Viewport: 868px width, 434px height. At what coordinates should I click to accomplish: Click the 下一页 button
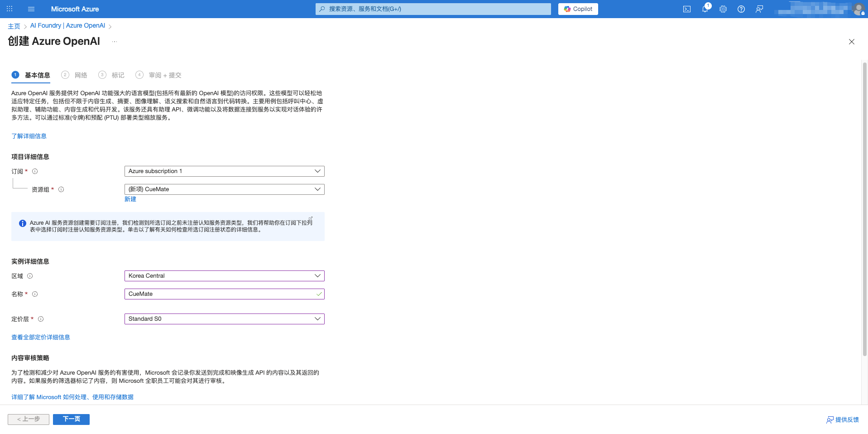[x=71, y=419]
